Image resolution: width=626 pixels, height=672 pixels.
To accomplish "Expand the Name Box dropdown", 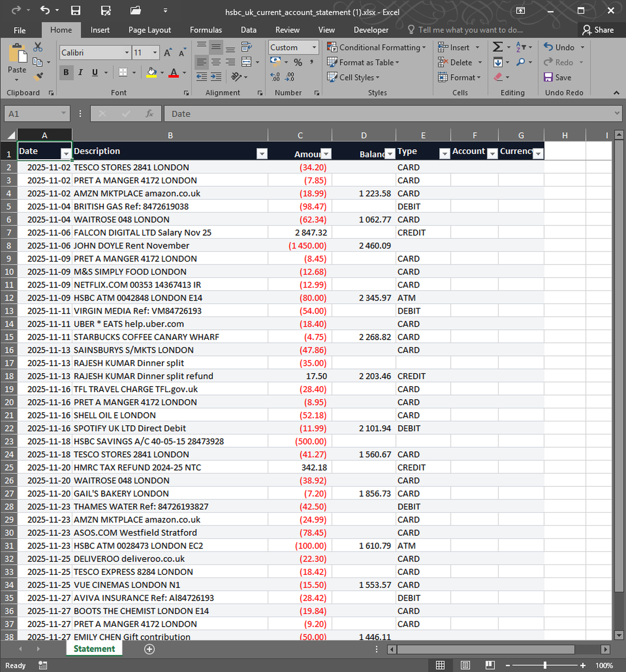I will (63, 113).
